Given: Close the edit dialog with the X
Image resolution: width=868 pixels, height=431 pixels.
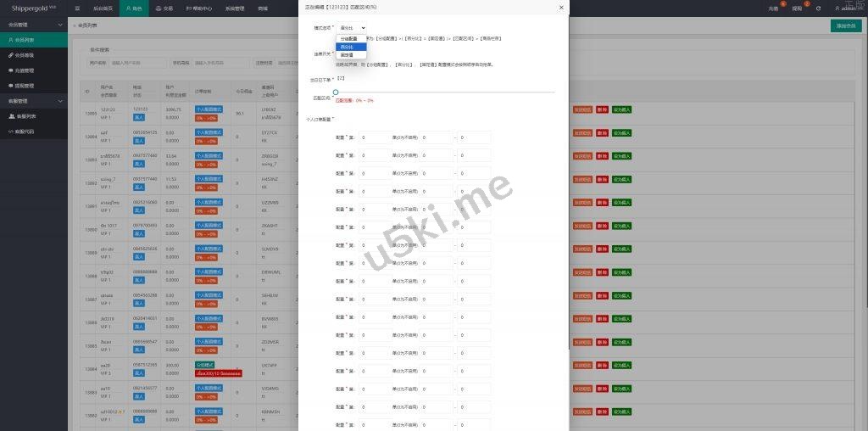Looking at the screenshot, I should [x=560, y=8].
